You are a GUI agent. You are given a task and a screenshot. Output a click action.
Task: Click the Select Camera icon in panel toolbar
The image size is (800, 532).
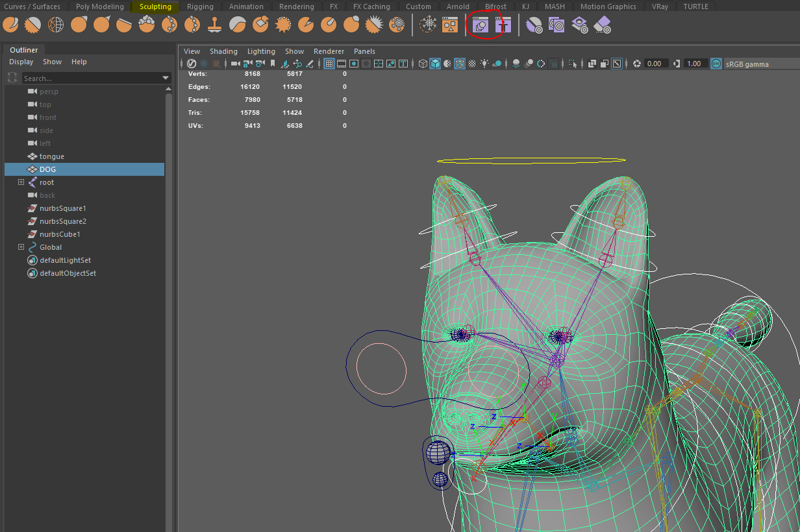(x=235, y=64)
